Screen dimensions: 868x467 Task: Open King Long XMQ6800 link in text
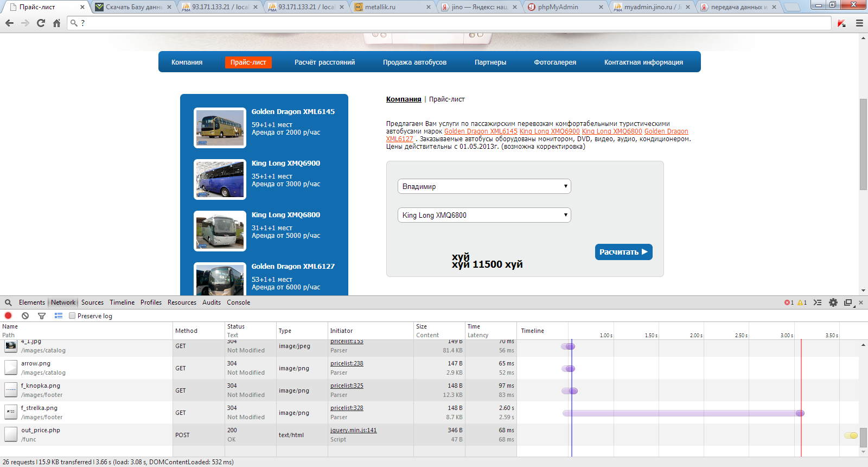tap(612, 131)
